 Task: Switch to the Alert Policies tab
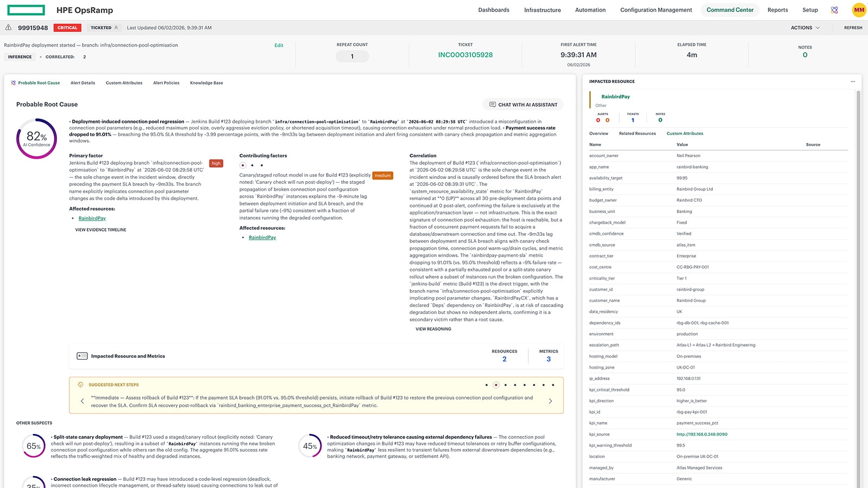[166, 83]
